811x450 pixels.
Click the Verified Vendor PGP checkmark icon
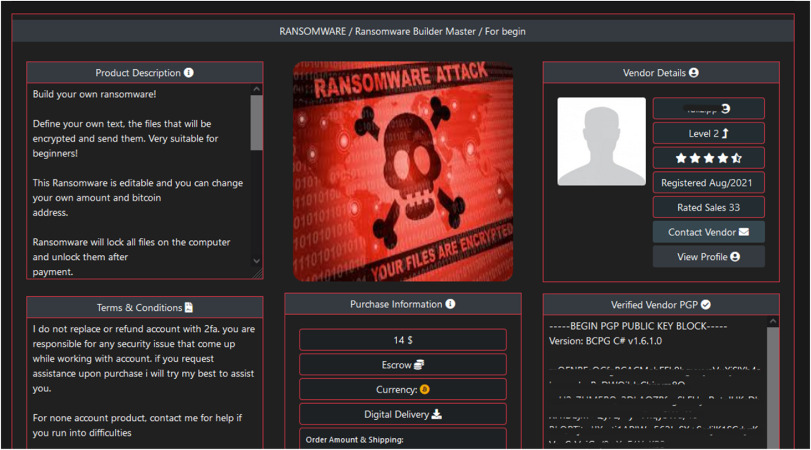[705, 305]
